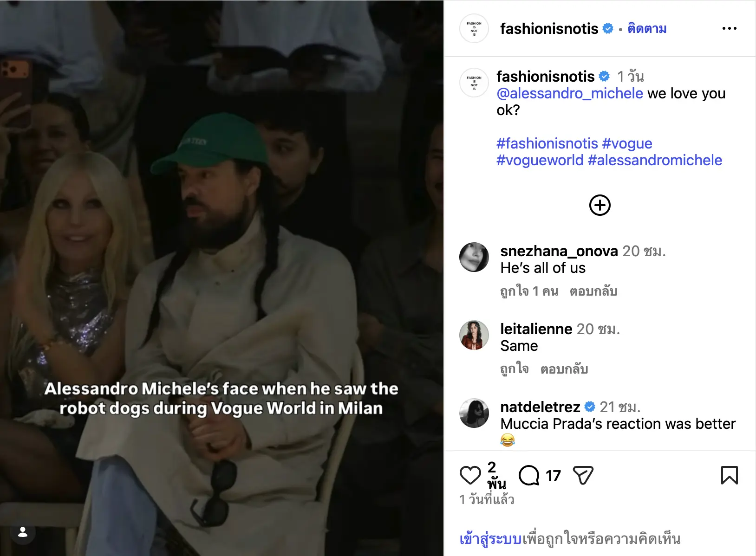This screenshot has height=556, width=756.
Task: Like the post with the heart icon
Action: tap(470, 475)
